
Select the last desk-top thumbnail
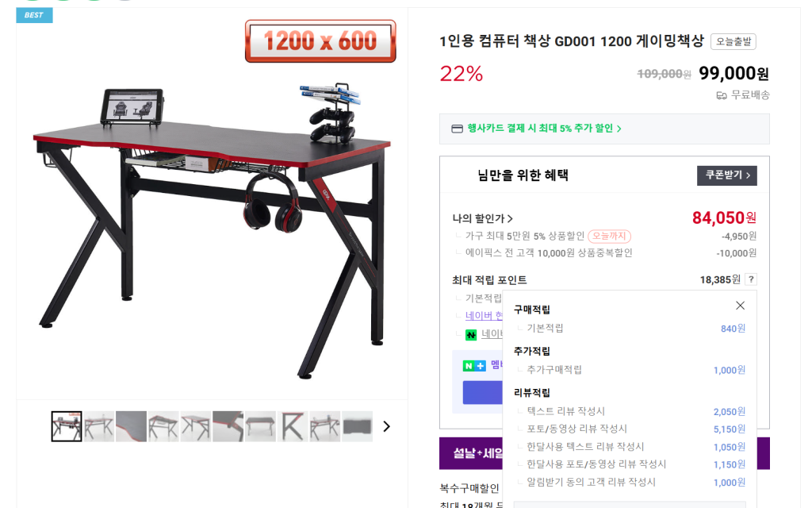click(357, 426)
